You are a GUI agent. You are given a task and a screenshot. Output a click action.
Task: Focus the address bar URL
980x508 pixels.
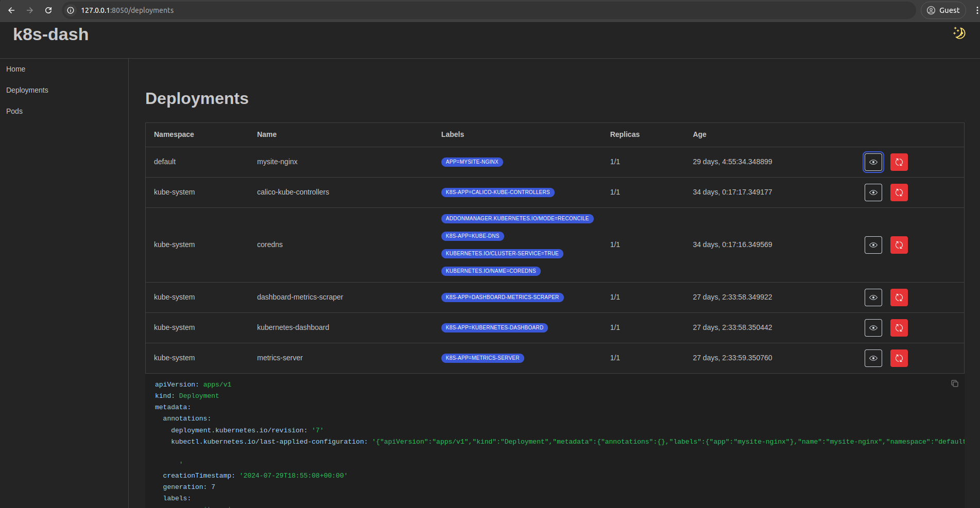point(127,10)
